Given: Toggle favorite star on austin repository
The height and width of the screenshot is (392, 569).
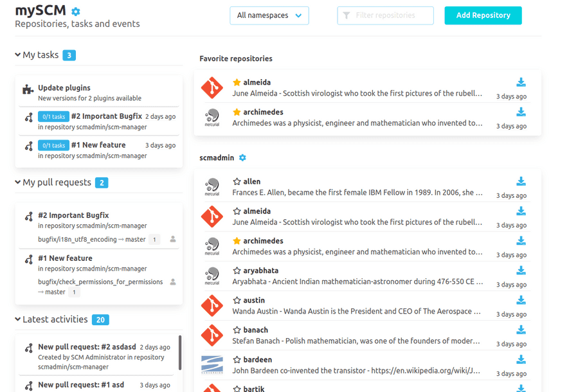Looking at the screenshot, I should 237,301.
